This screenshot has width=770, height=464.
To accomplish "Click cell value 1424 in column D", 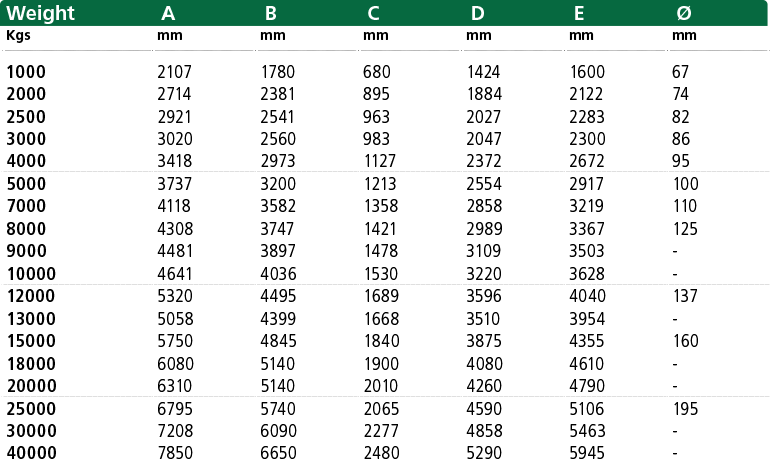I will [483, 72].
